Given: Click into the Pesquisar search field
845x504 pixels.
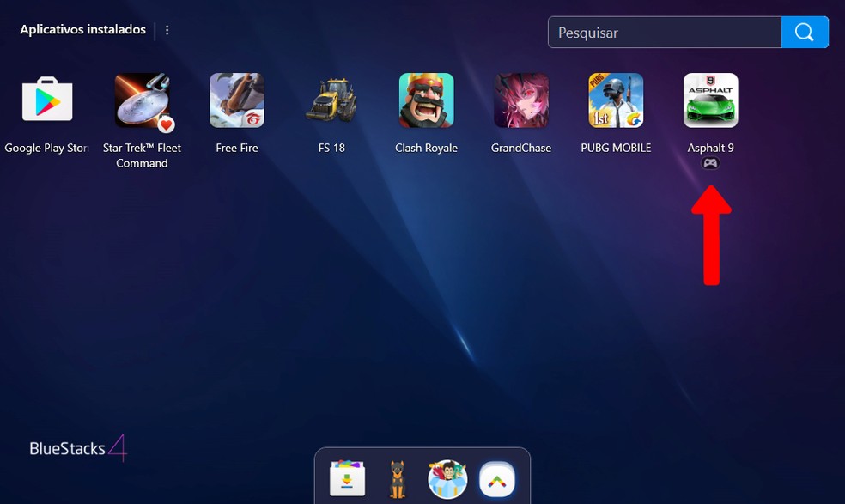Looking at the screenshot, I should click(x=665, y=33).
